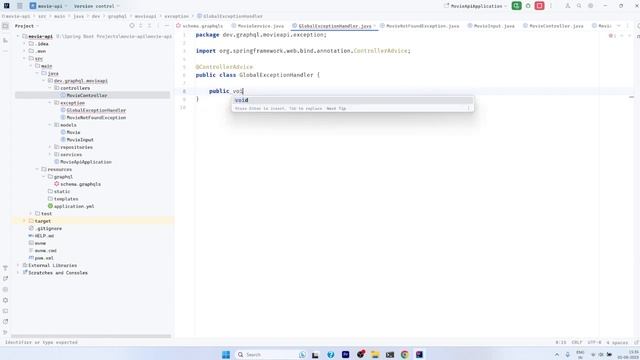
Task: Expand the services package
Action: click(50, 154)
